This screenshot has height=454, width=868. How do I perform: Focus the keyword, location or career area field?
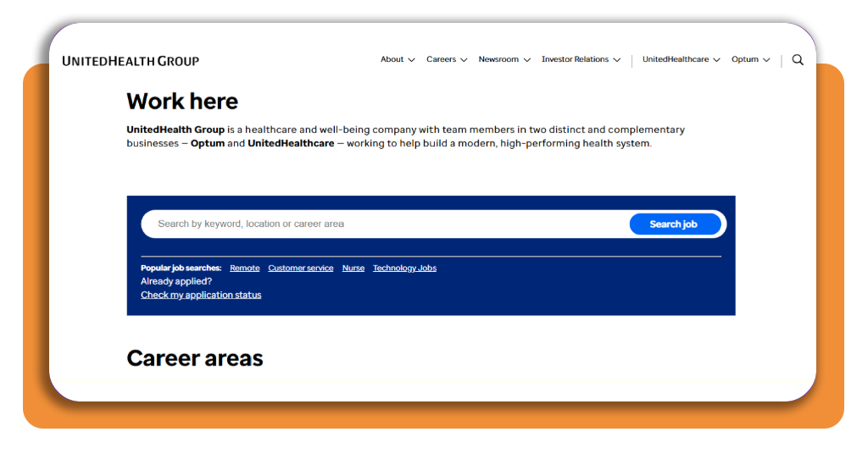(x=386, y=224)
